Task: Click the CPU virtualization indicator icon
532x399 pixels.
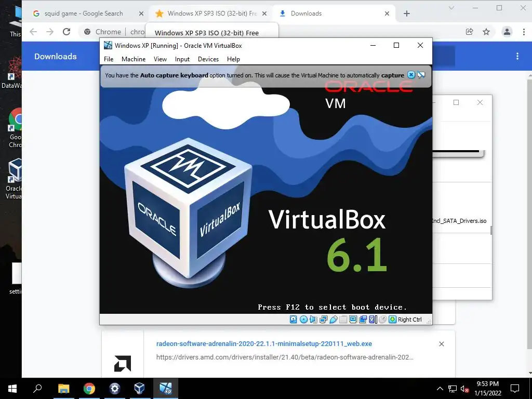Action: point(373,320)
